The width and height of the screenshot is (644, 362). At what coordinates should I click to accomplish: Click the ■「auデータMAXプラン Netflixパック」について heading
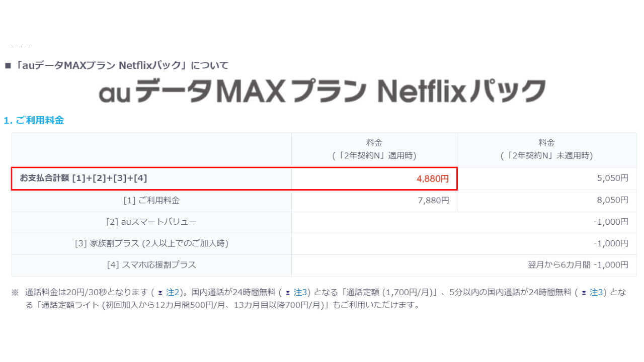(117, 65)
